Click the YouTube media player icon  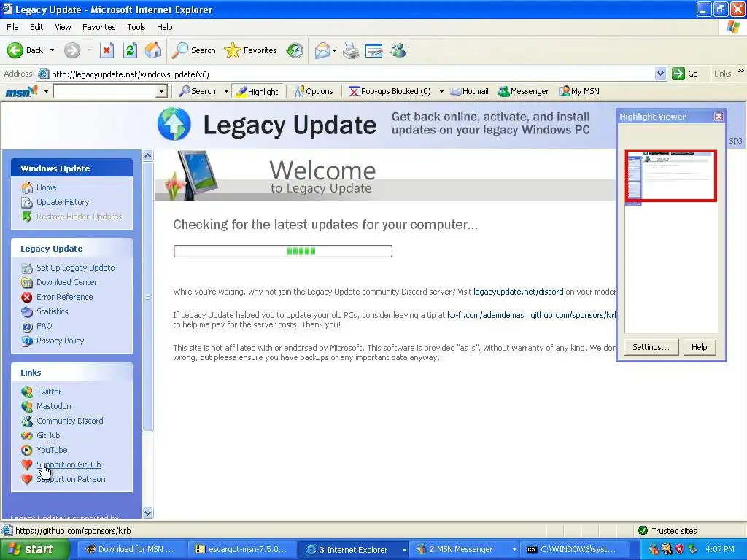pyautogui.click(x=27, y=450)
